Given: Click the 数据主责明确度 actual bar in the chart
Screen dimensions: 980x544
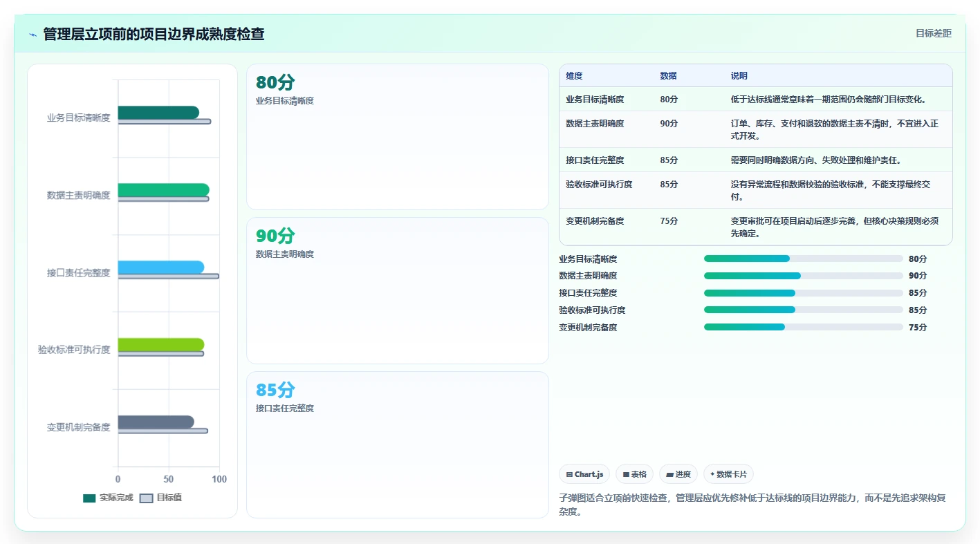Looking at the screenshot, I should [163, 190].
